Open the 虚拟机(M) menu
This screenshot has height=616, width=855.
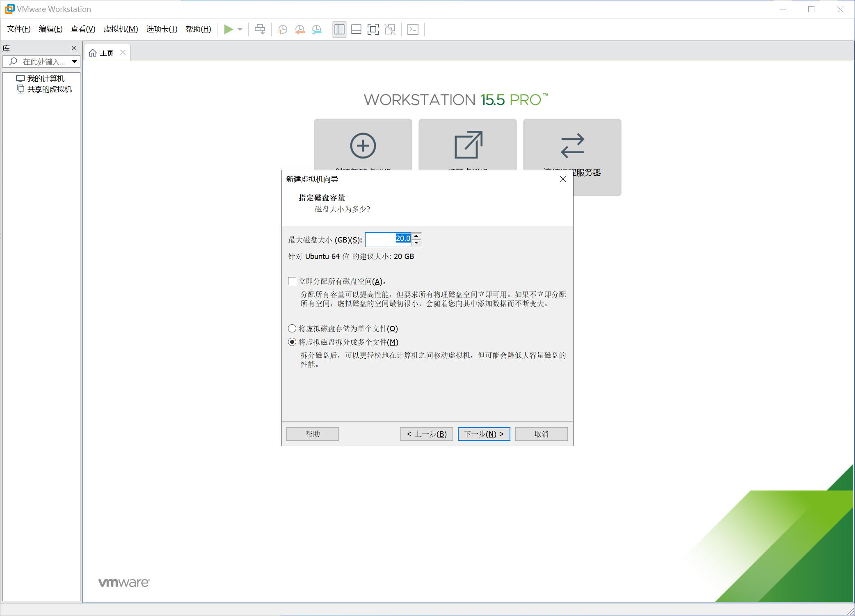[121, 29]
